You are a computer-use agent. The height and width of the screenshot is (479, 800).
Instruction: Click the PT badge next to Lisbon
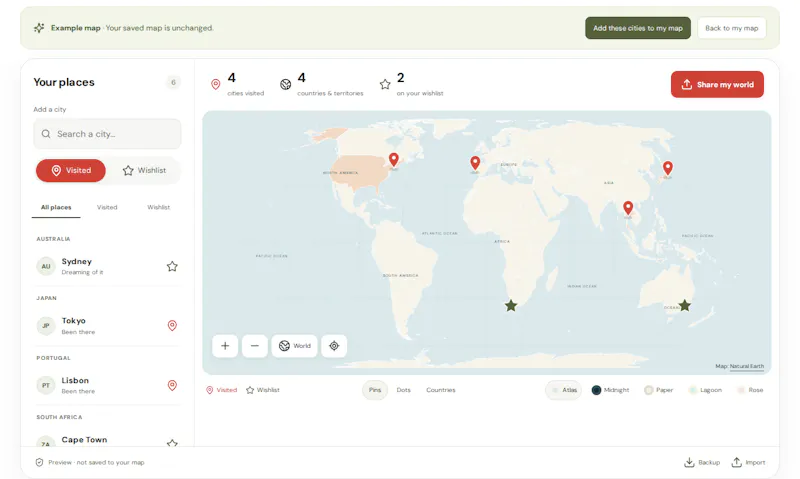[46, 385]
